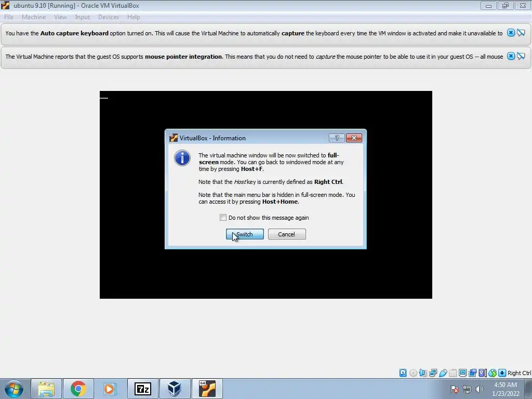Click the optical disc status icon

point(413,373)
